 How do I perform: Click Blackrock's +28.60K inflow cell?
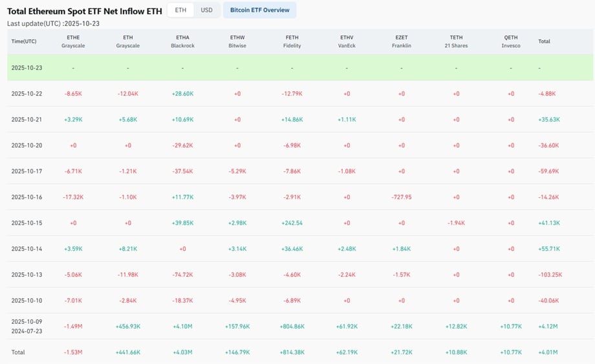182,94
